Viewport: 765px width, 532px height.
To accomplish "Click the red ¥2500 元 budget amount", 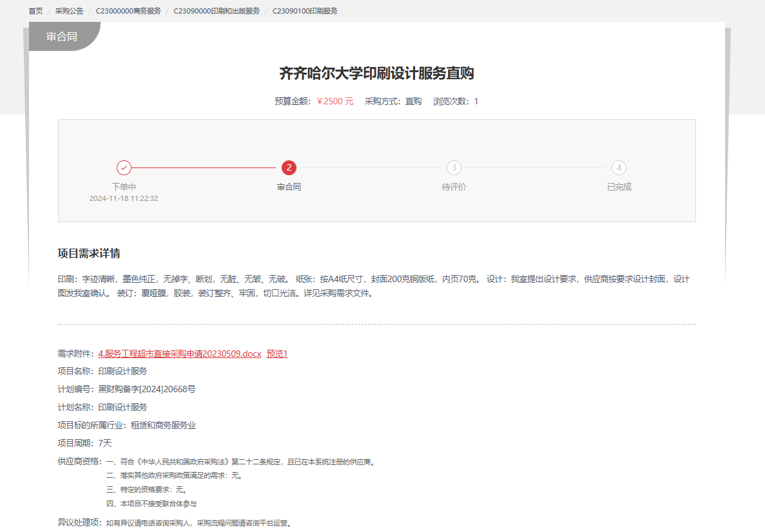I will point(335,101).
